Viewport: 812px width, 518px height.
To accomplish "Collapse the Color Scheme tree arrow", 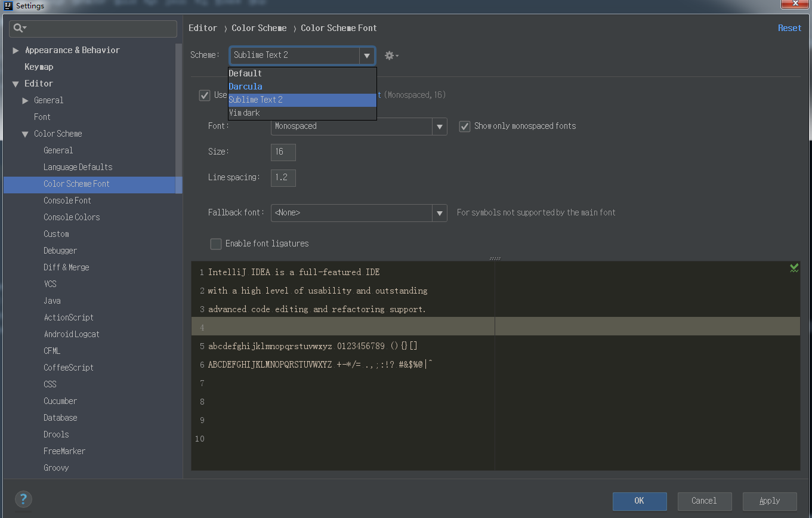I will pos(25,134).
